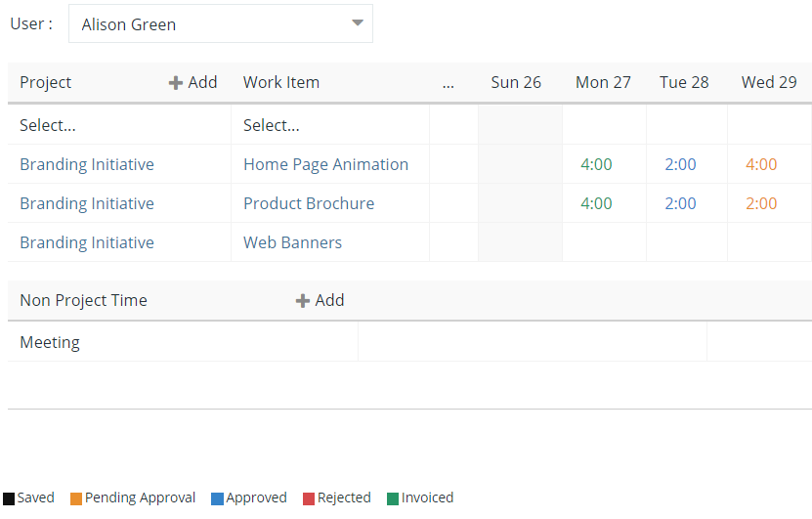Open the User dropdown arrow
Viewport: 812px width, 519px height.
click(x=358, y=22)
